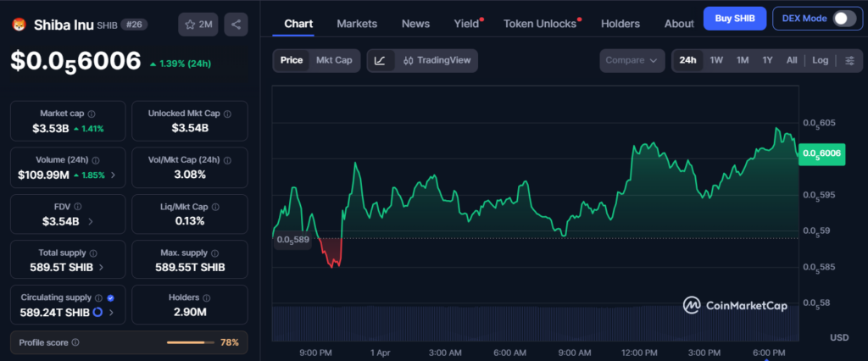
Task: Click the Market cap info icon
Action: click(92, 114)
